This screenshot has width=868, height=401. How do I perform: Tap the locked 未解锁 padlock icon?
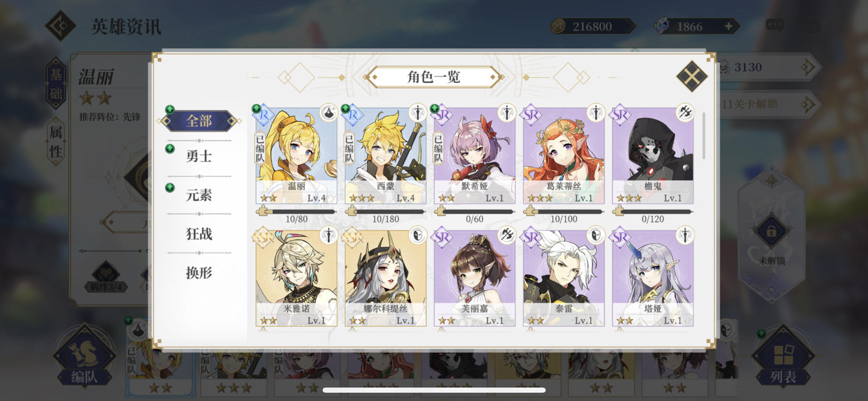(x=772, y=231)
